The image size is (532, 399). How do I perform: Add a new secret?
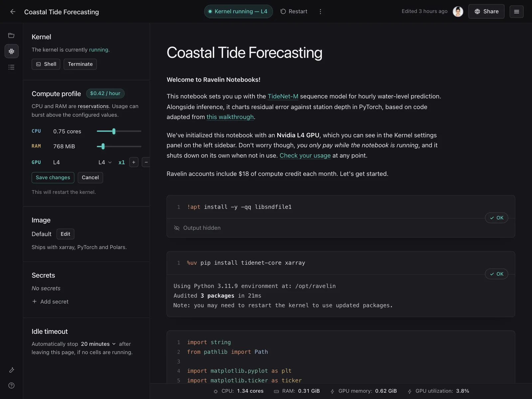[50, 302]
